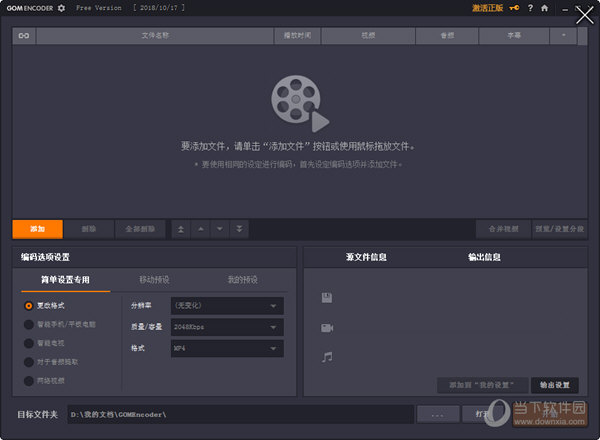600x440 pixels.
Task: Click the 合并视频 button
Action: click(504, 229)
